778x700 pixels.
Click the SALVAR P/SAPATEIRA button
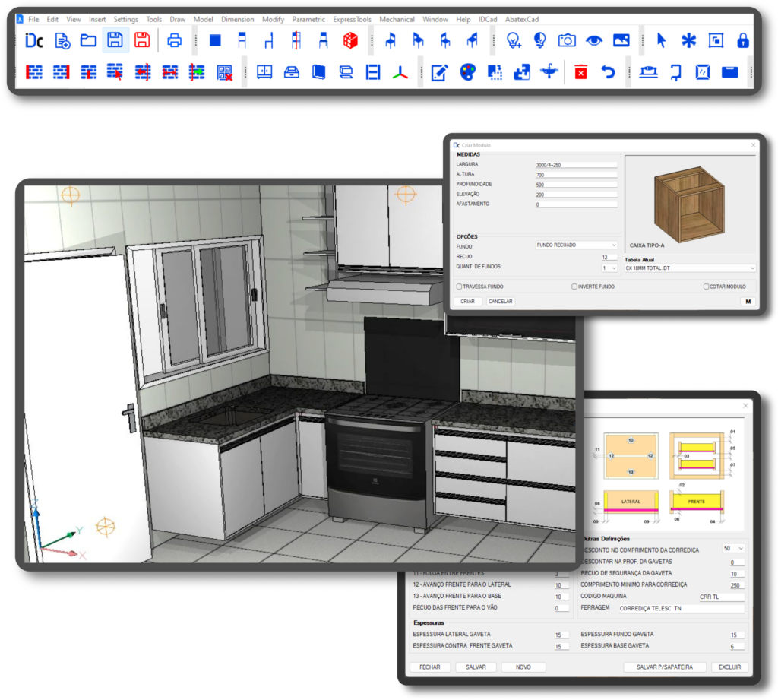[x=664, y=667]
